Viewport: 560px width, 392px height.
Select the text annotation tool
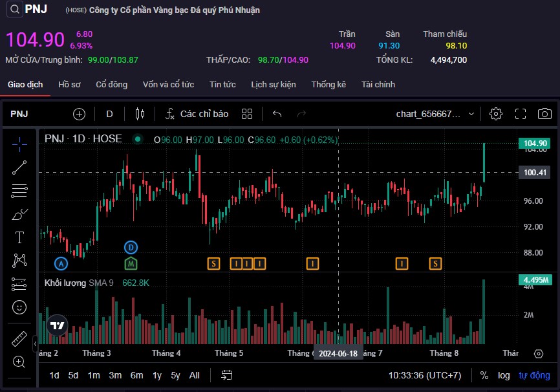pos(19,237)
